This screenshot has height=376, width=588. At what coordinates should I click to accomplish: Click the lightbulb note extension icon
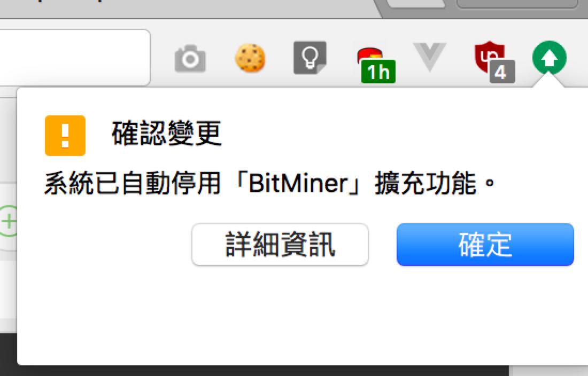pos(310,58)
